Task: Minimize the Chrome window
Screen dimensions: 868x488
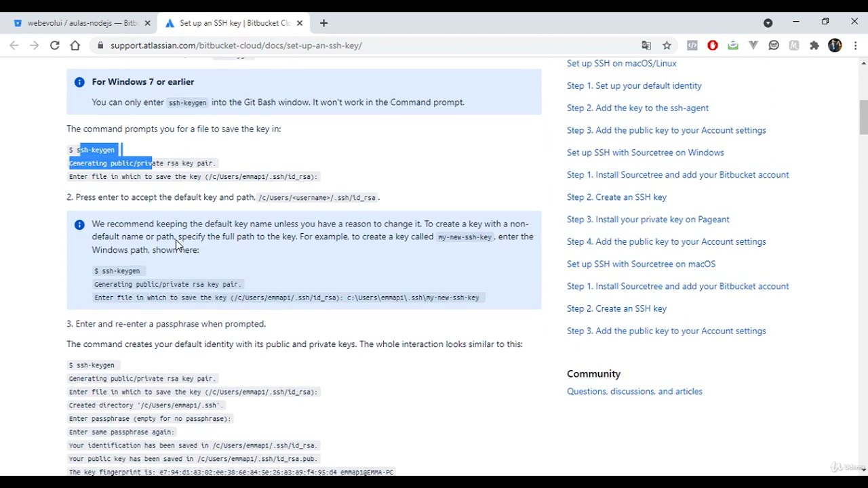Action: click(795, 22)
